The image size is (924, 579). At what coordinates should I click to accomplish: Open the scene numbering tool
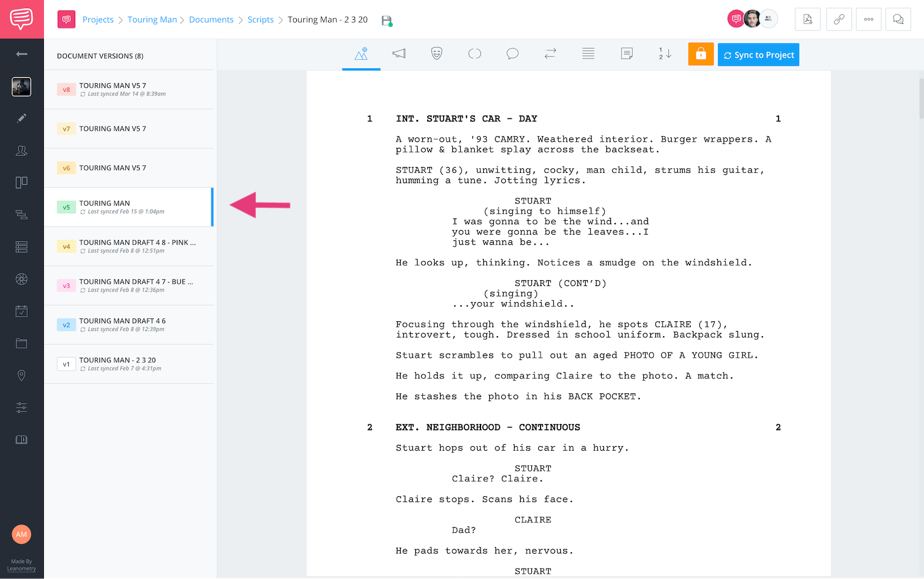664,54
